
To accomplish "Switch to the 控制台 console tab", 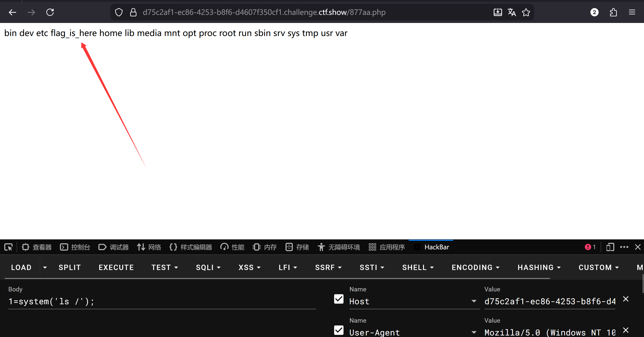I will (75, 247).
